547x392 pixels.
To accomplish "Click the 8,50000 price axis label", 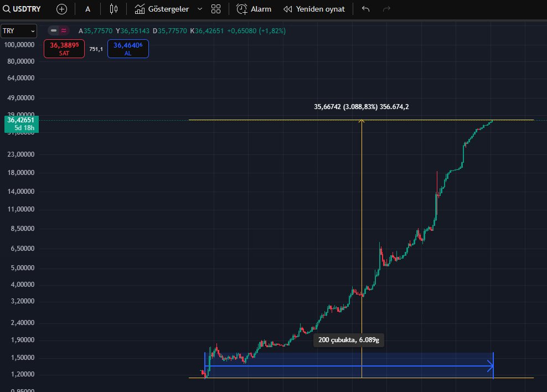I will tap(23, 229).
